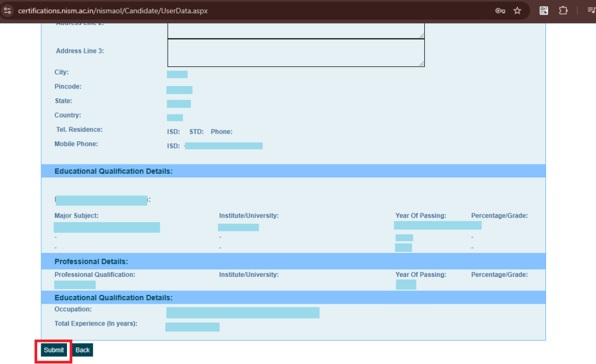This screenshot has width=596, height=364.
Task: Open media controls icon in toolbar
Action: click(x=591, y=10)
